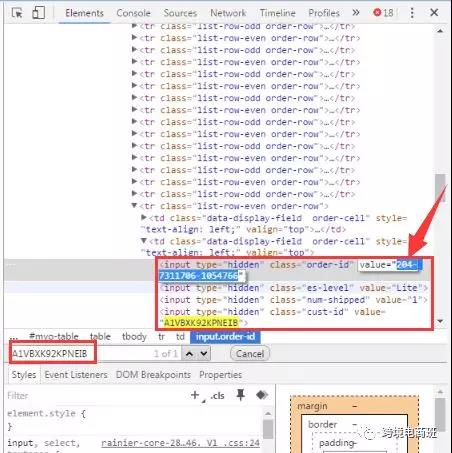Open the Event Listeners tab
The width and height of the screenshot is (452, 453).
coord(76,375)
